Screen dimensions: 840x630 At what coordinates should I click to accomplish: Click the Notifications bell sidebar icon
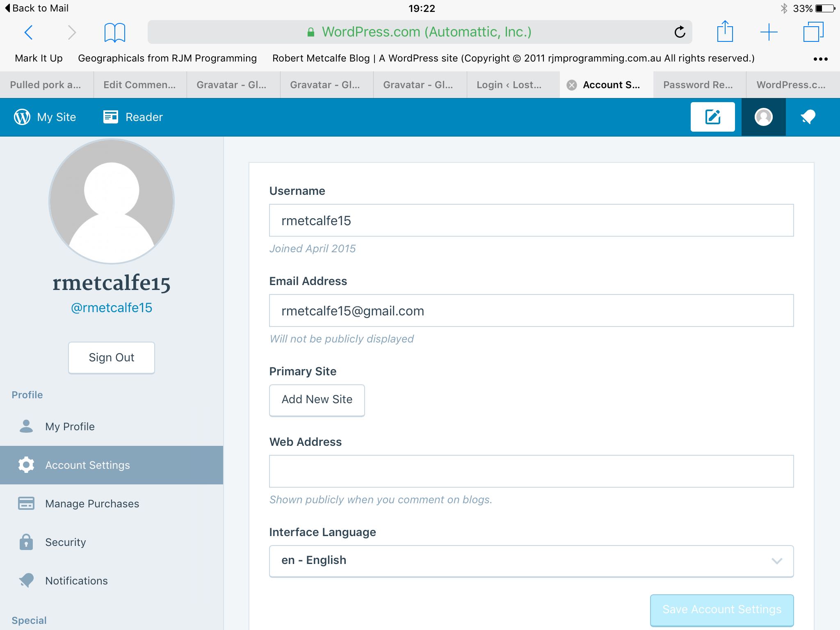26,580
